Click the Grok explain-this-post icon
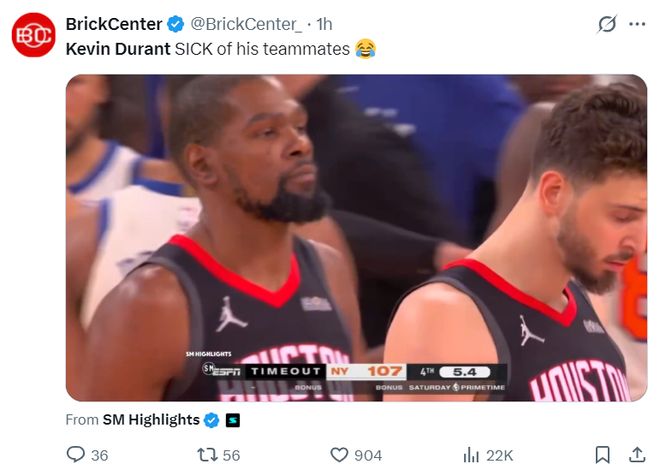 coord(606,24)
